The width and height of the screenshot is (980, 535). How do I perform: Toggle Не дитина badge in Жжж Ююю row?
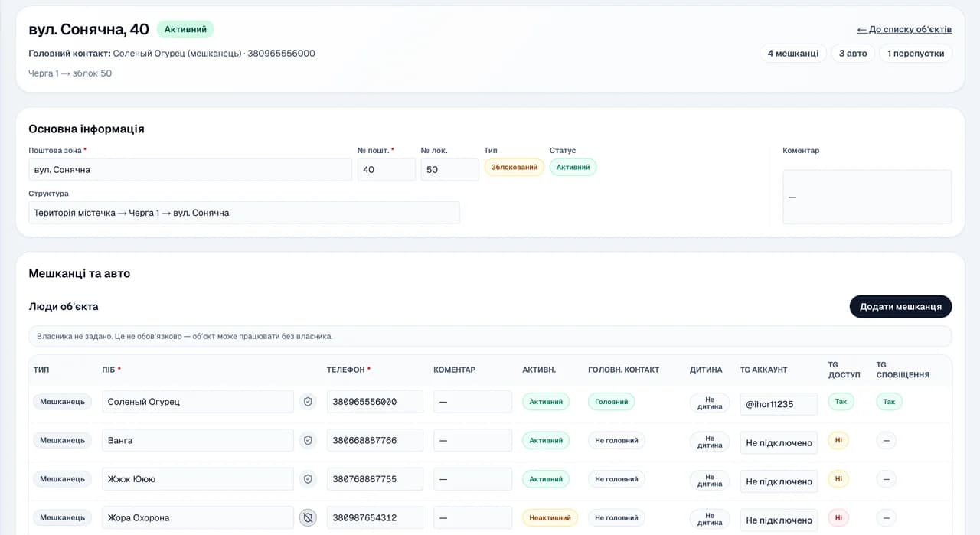click(x=710, y=480)
